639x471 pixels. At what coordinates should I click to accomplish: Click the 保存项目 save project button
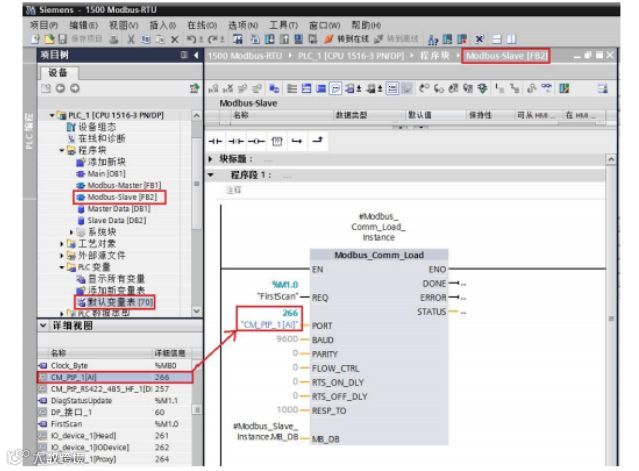click(81, 39)
